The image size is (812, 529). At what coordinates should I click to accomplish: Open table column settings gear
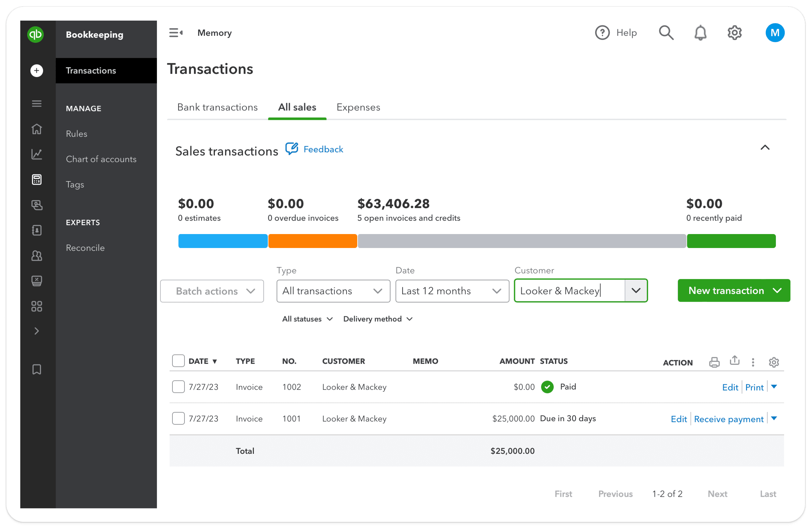[x=774, y=362]
